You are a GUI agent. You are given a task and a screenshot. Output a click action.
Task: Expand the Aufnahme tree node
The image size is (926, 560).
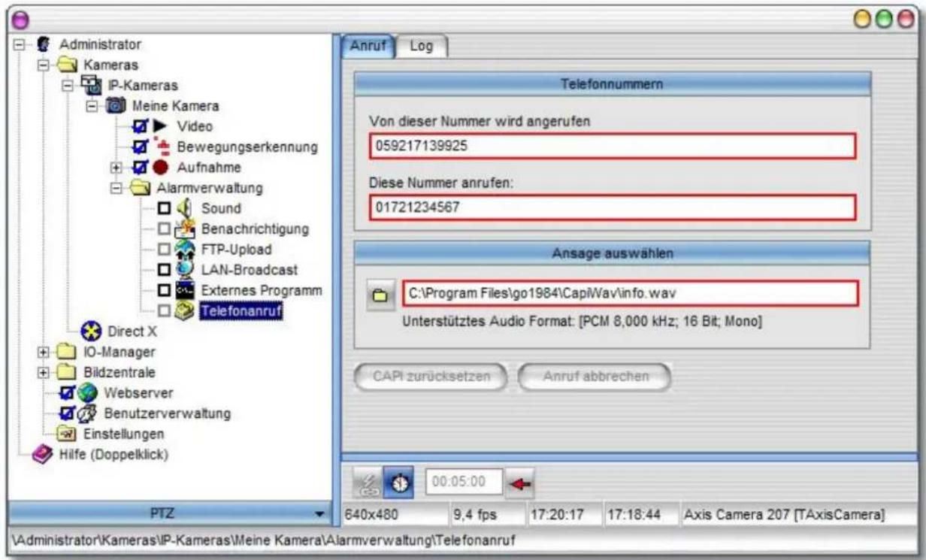click(114, 167)
